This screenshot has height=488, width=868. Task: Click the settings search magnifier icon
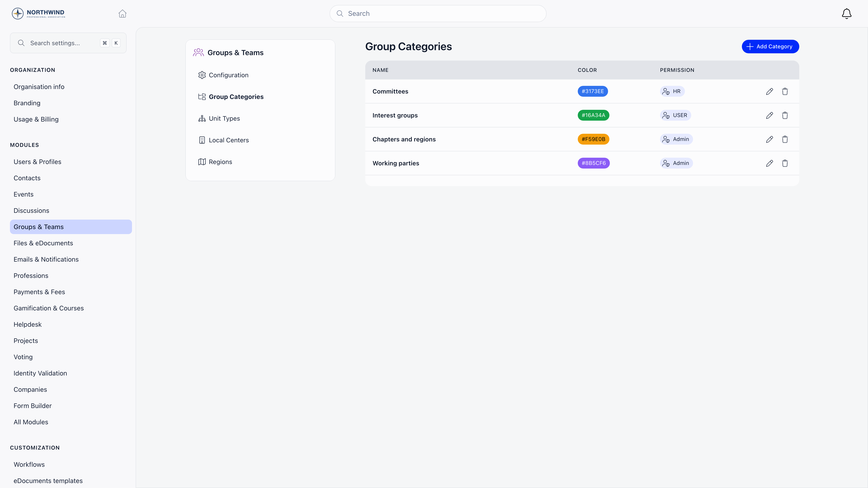tap(21, 43)
